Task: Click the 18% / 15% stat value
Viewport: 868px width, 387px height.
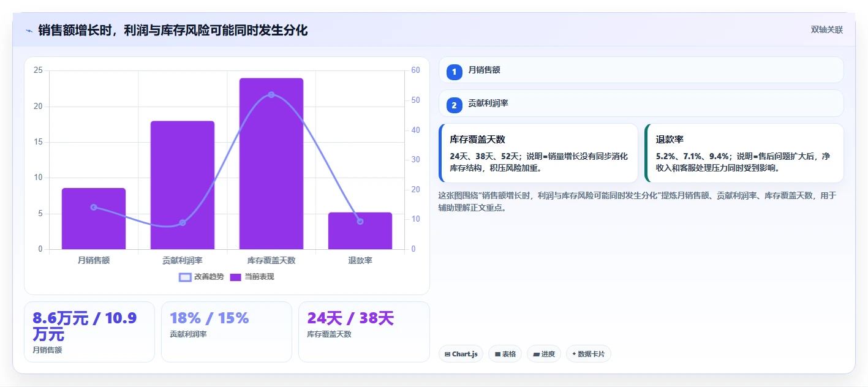Action: click(x=209, y=318)
